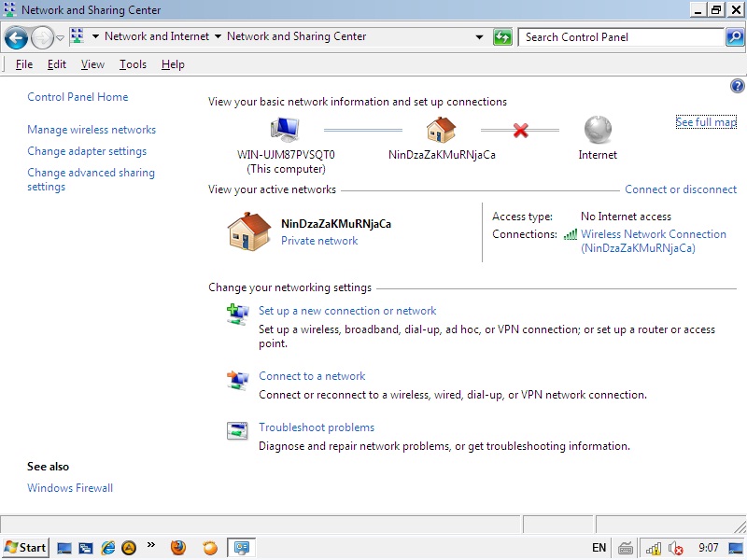Click the search magnifier icon
This screenshot has width=747, height=560.
coord(735,37)
